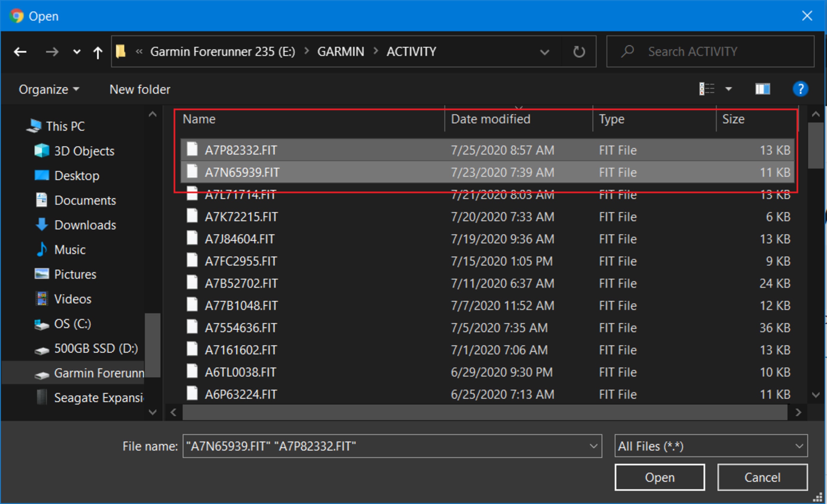Click New folder in the toolbar

(x=140, y=89)
